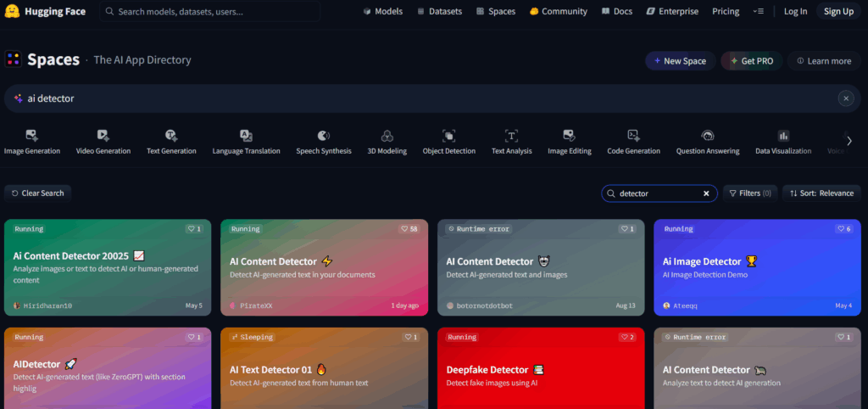Viewport: 868px width, 409px height.
Task: Select the Data Visualization category icon
Action: [x=783, y=136]
